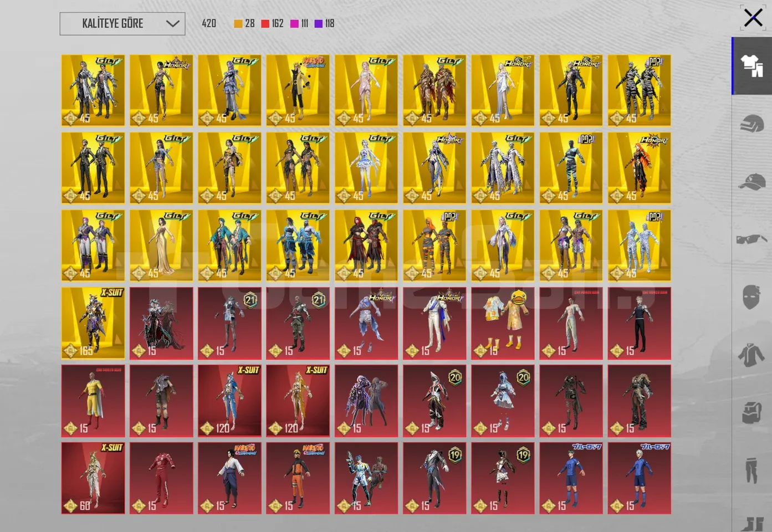Select the red racing suit outfit
The width and height of the screenshot is (772, 532).
pyautogui.click(x=161, y=478)
